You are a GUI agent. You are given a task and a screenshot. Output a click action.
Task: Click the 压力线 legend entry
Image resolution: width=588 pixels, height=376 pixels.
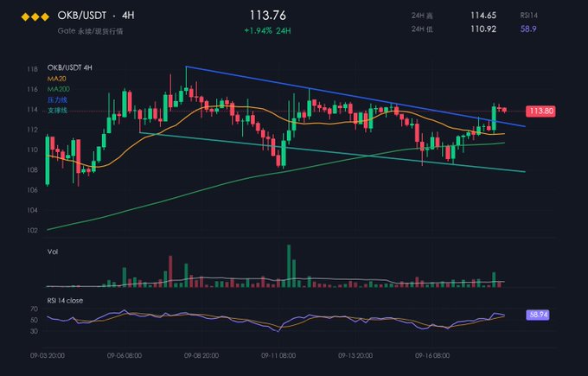click(x=57, y=99)
